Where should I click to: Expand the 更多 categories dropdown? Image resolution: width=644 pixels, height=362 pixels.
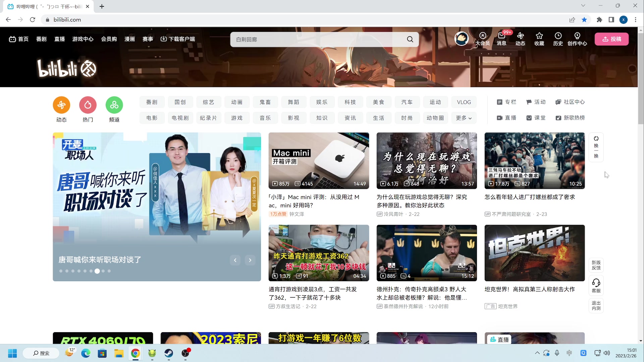click(464, 118)
